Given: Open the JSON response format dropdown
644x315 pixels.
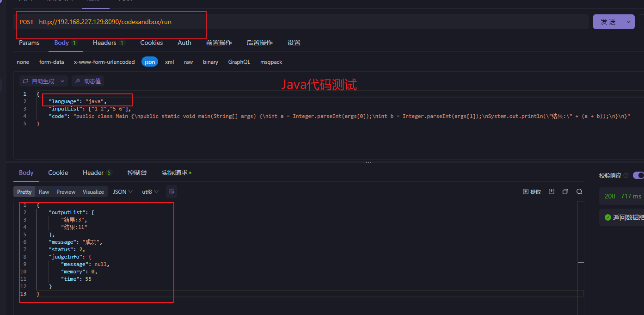Looking at the screenshot, I should [123, 191].
